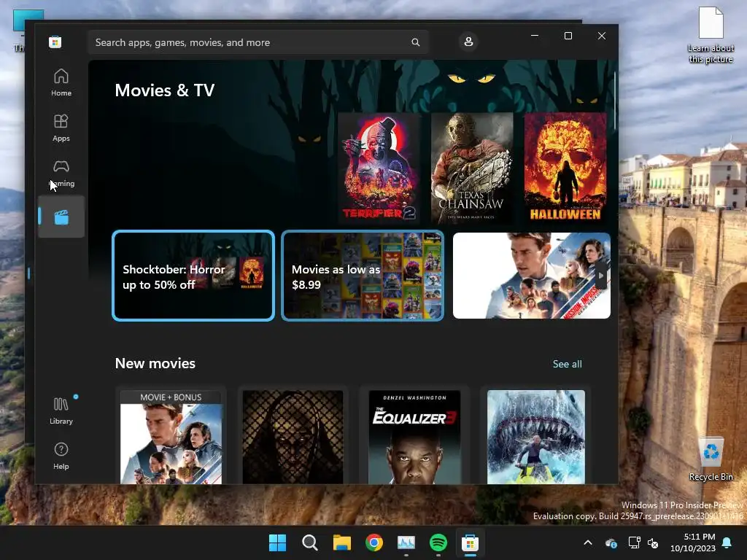Open the notification bell
The width and height of the screenshot is (747, 560).
click(727, 542)
